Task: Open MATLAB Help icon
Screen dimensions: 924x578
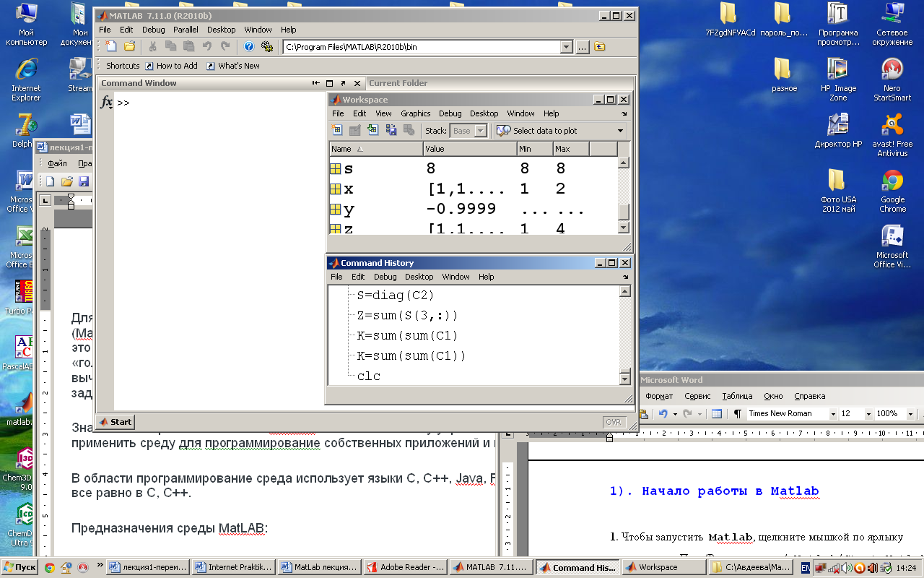Action: pos(249,46)
